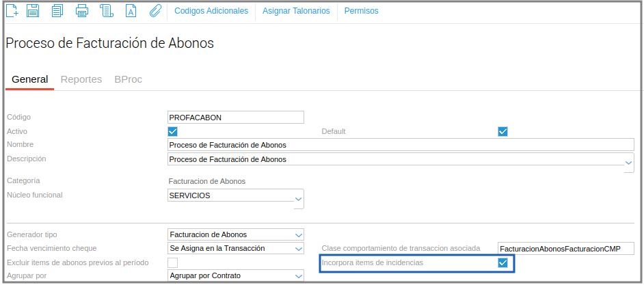Screen dimensions: 644x285
Task: Click the page icon with letter A
Action: pyautogui.click(x=131, y=11)
